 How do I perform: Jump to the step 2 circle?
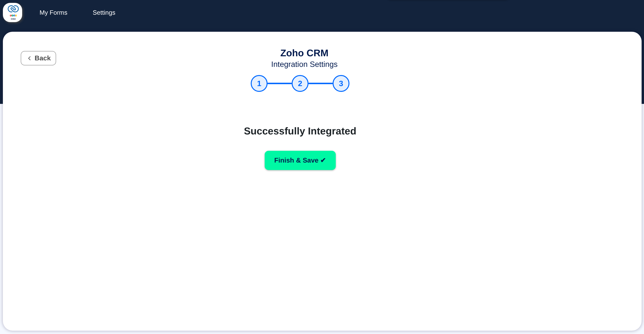(300, 83)
